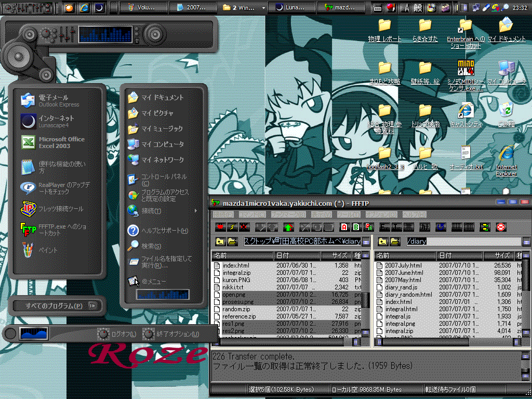Select no kanji conversion button

point(408,227)
